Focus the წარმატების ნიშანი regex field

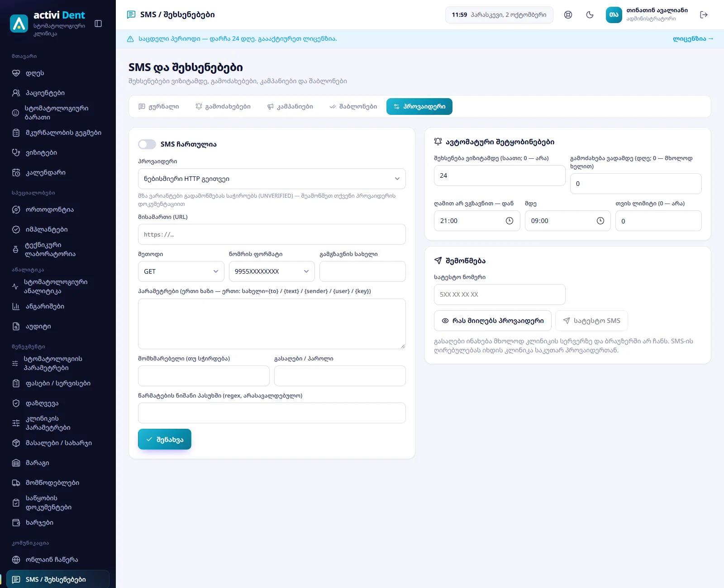click(272, 413)
